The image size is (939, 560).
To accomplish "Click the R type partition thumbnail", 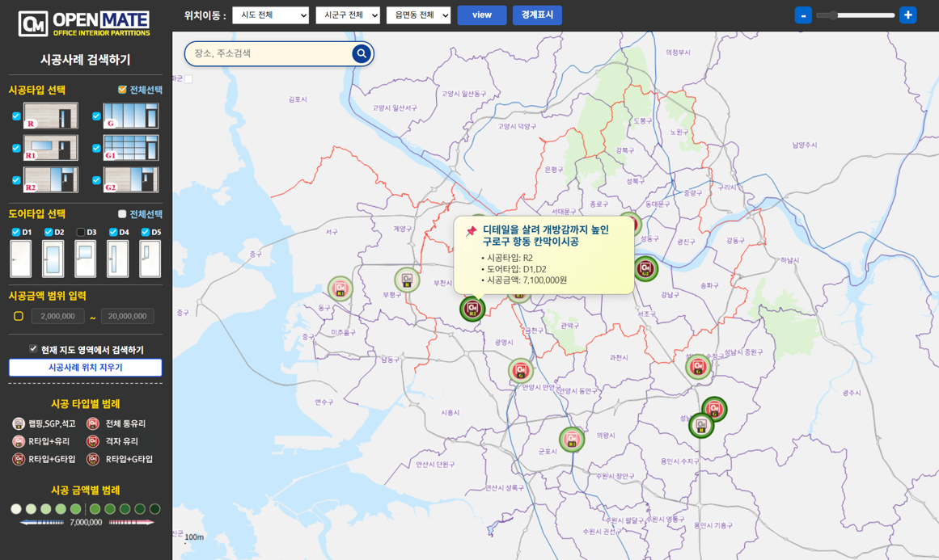I will (x=51, y=116).
